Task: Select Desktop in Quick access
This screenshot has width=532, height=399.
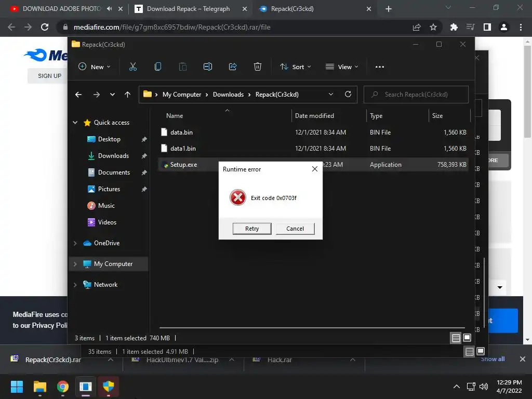Action: pos(109,139)
